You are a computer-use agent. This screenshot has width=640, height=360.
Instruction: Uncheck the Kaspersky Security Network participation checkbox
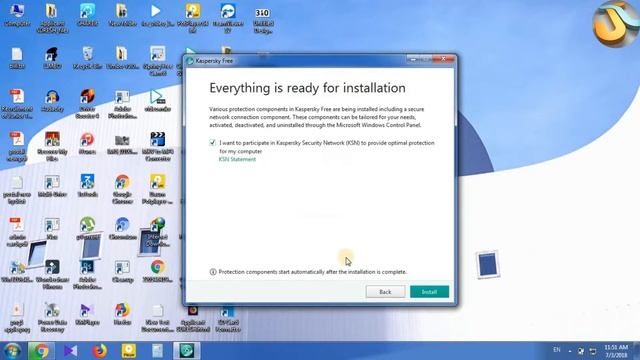point(212,142)
